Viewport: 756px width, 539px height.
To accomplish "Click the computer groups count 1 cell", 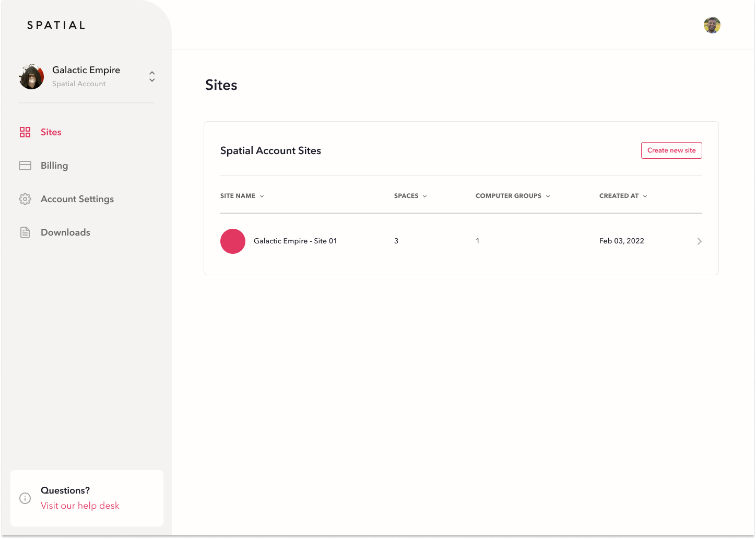I will click(x=478, y=241).
